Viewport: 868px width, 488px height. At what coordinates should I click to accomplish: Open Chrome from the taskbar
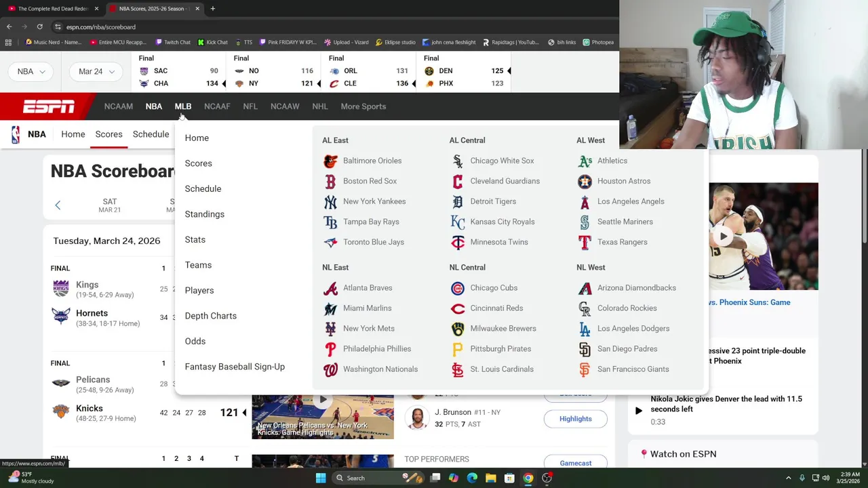point(528,478)
